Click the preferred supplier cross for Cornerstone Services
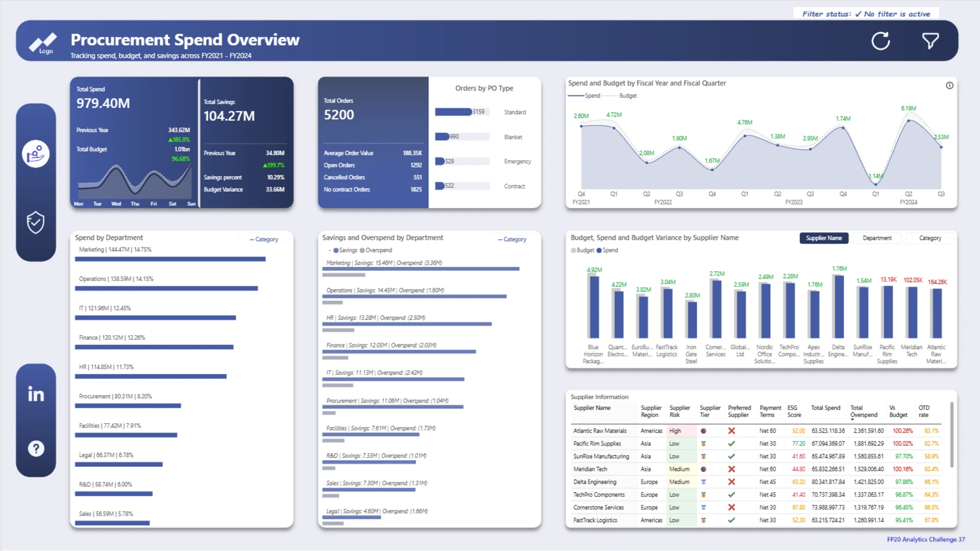 (731, 507)
